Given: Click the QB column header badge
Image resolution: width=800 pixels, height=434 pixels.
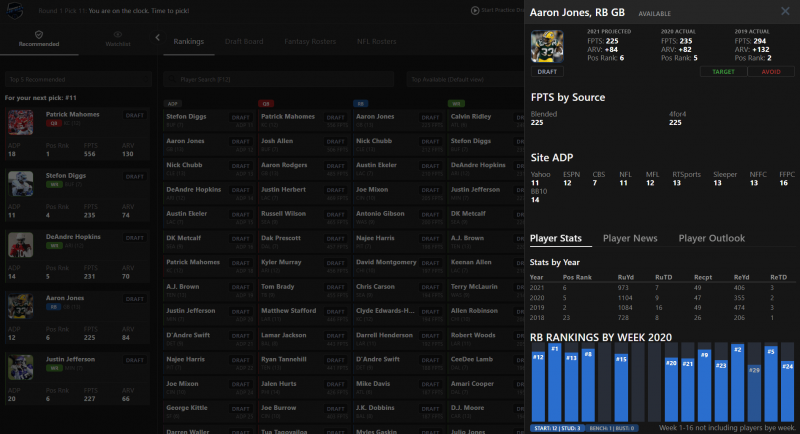Looking at the screenshot, I should coord(265,104).
